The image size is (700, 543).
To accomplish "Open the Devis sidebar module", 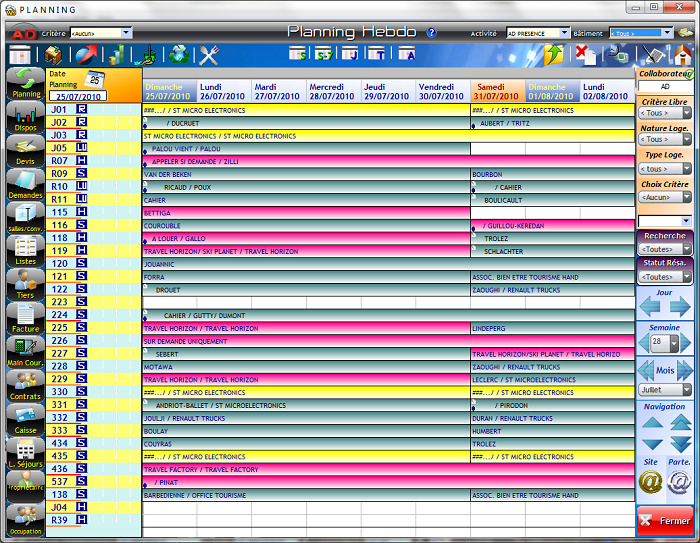I will [x=25, y=150].
